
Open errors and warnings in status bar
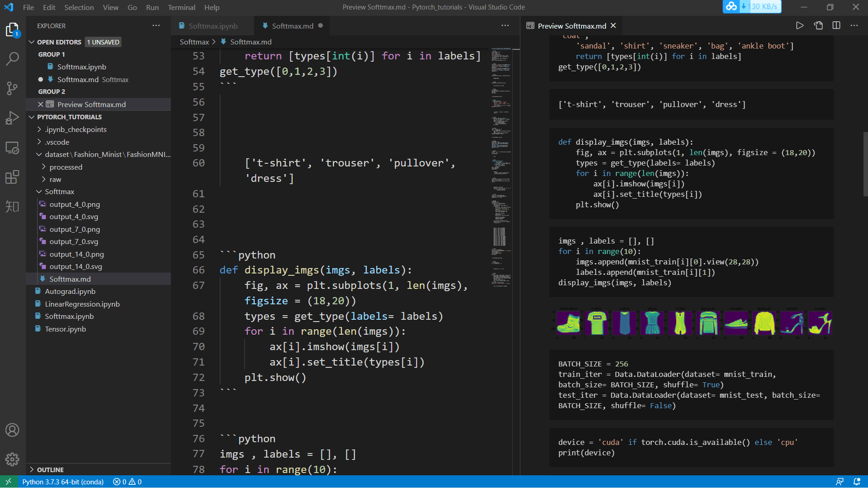[127, 482]
